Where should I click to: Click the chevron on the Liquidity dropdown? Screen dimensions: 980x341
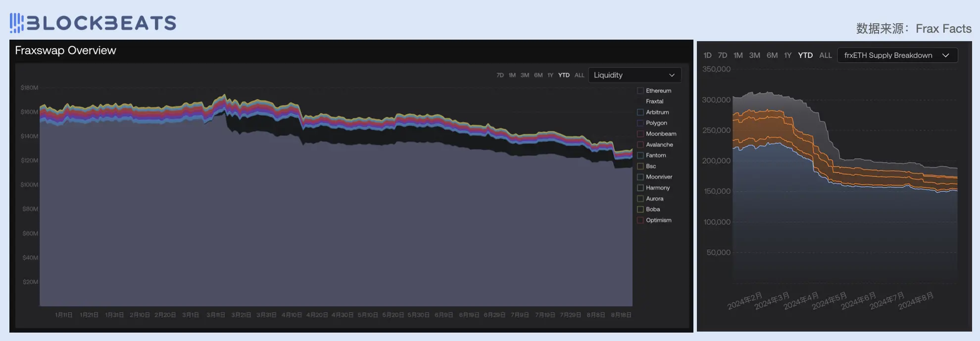[x=672, y=75]
